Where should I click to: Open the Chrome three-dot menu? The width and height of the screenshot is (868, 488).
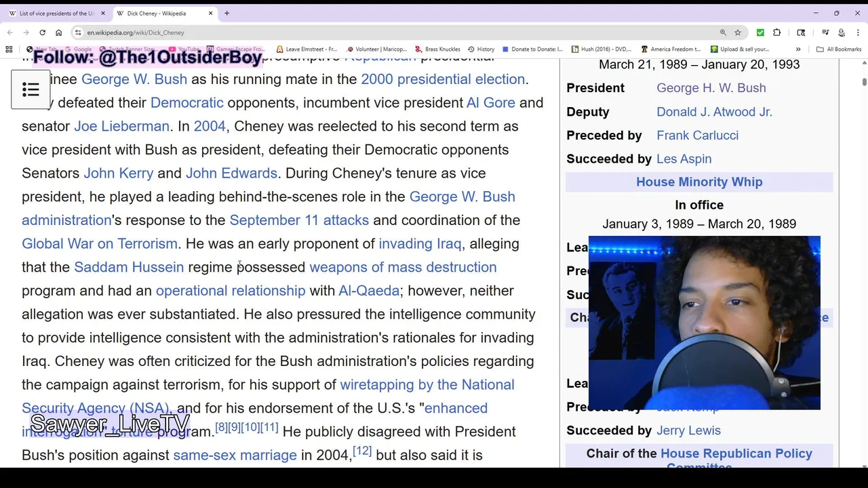[859, 33]
